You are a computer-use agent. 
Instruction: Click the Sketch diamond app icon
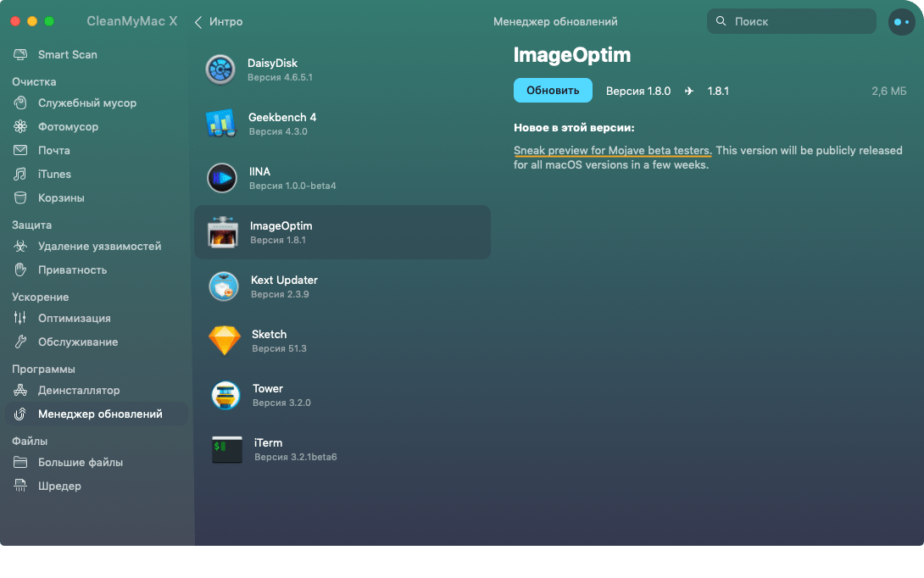click(x=225, y=341)
